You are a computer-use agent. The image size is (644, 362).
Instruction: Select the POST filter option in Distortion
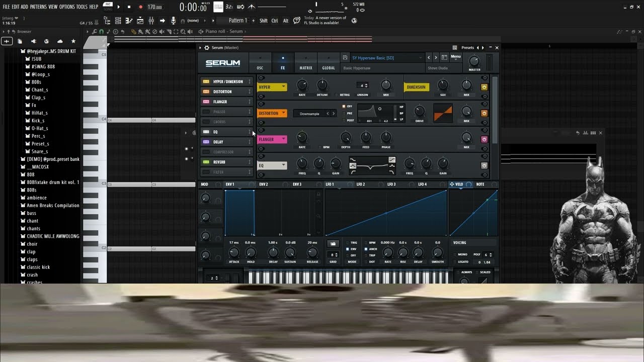344,120
